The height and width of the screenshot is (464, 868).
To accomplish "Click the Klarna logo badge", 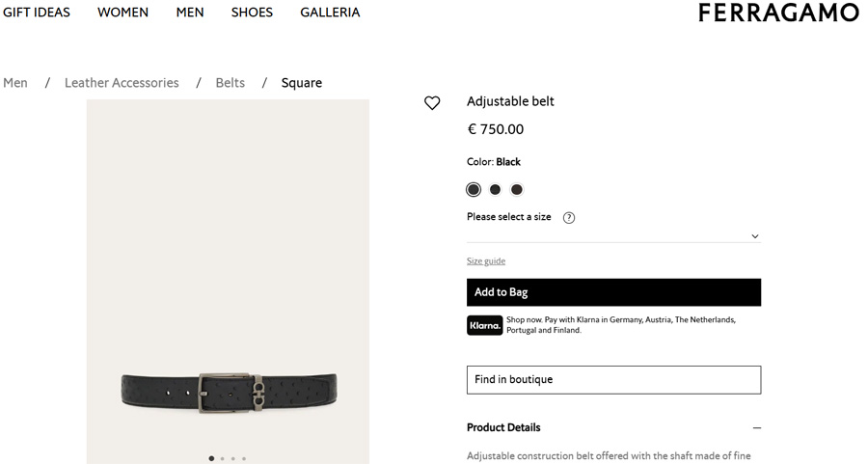I will click(x=485, y=325).
